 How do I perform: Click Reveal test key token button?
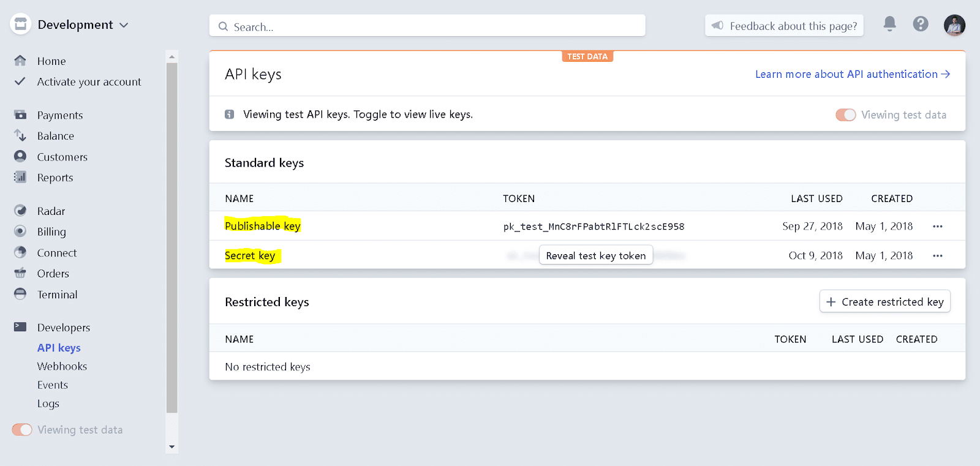click(x=596, y=255)
